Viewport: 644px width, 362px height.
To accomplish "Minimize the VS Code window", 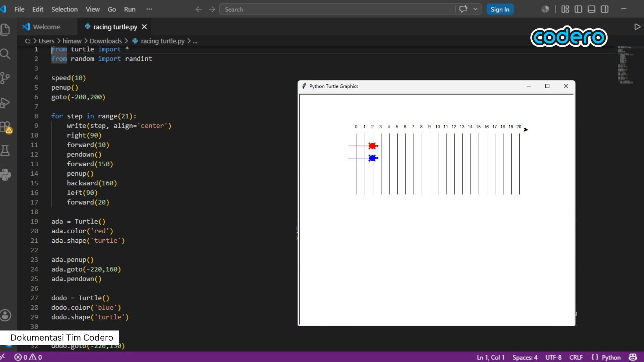I will 624,9.
